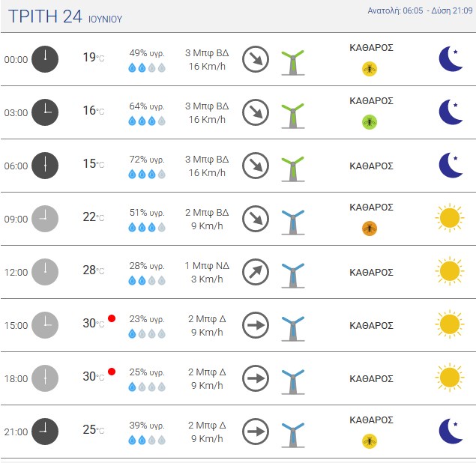The width and height of the screenshot is (476, 463).
Task: Click the green wind turbine icon at 03:00
Action: click(x=293, y=116)
